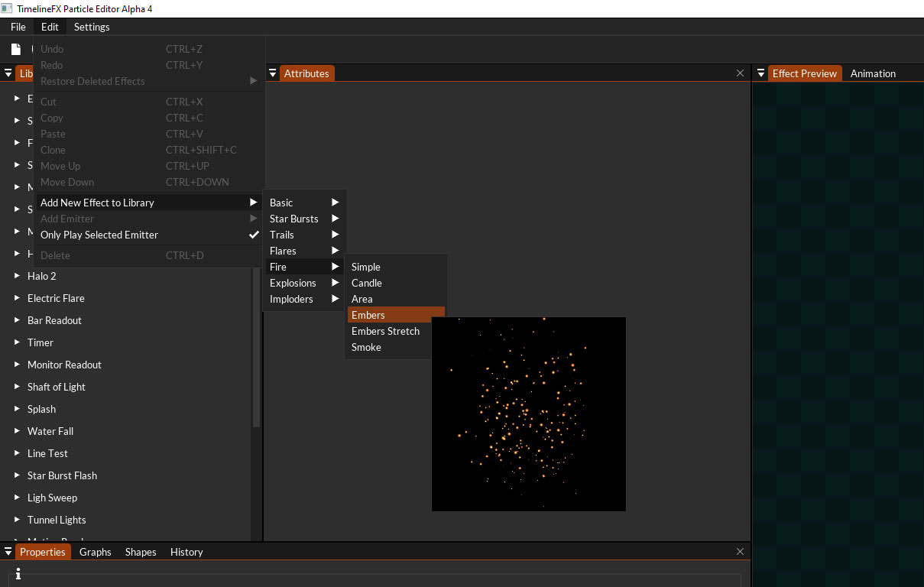Choose the Candle fire effect
This screenshot has height=587, width=924.
point(366,283)
